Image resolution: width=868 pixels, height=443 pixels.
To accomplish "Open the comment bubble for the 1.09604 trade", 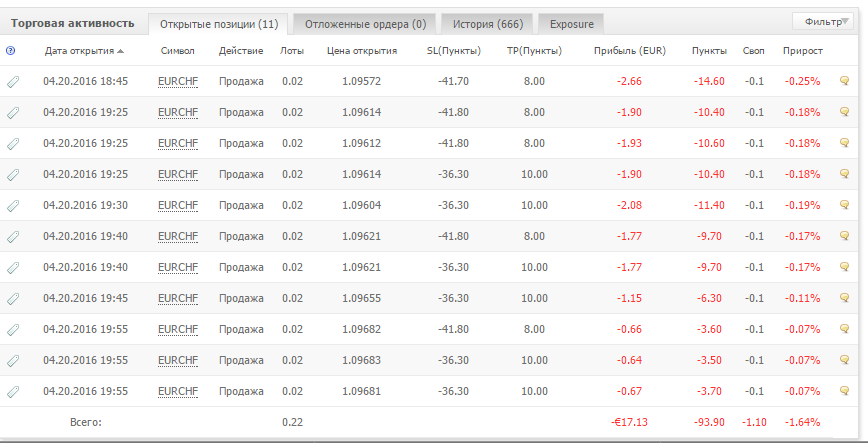I will (844, 205).
